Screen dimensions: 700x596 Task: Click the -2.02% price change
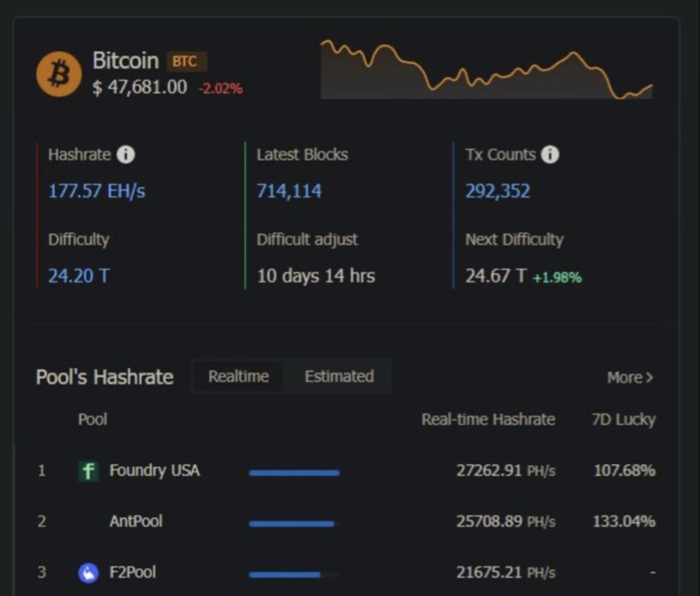tap(221, 89)
